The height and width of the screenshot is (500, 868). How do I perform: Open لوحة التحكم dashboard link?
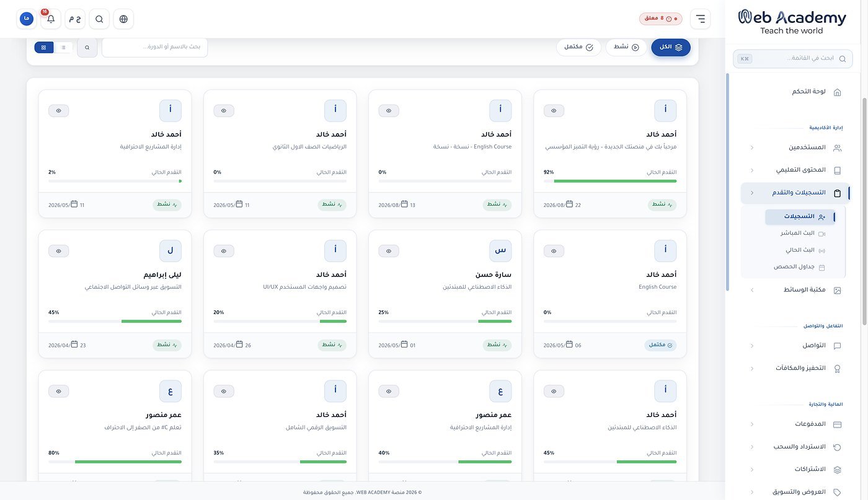[x=796, y=92]
